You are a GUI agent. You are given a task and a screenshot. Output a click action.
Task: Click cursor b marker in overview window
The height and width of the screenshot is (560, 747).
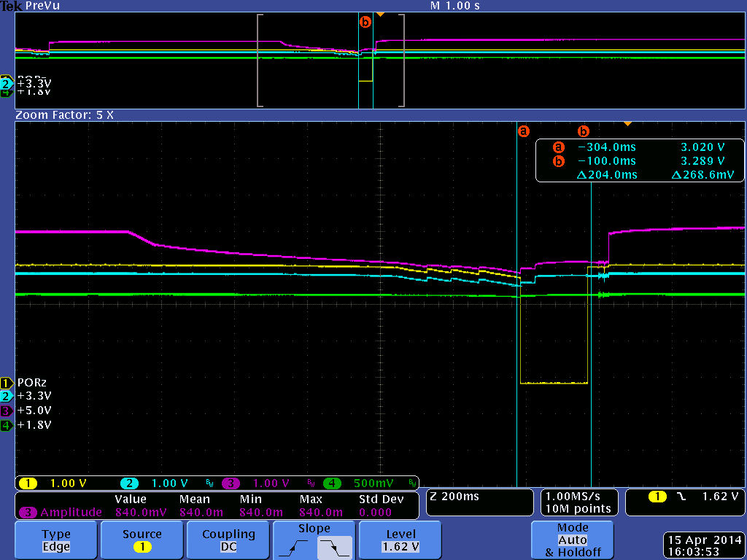coord(365,22)
